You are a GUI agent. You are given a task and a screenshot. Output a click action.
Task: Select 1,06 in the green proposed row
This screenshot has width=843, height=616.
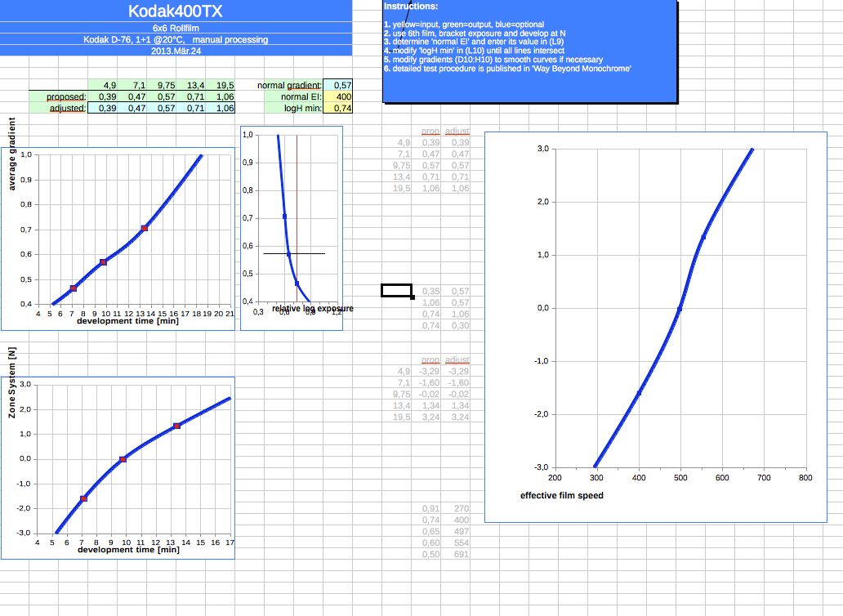221,96
